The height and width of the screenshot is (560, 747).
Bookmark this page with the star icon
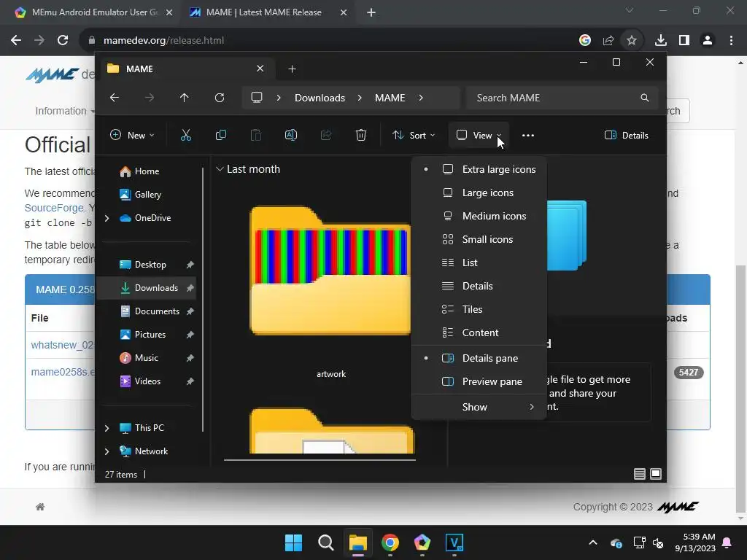pyautogui.click(x=632, y=41)
